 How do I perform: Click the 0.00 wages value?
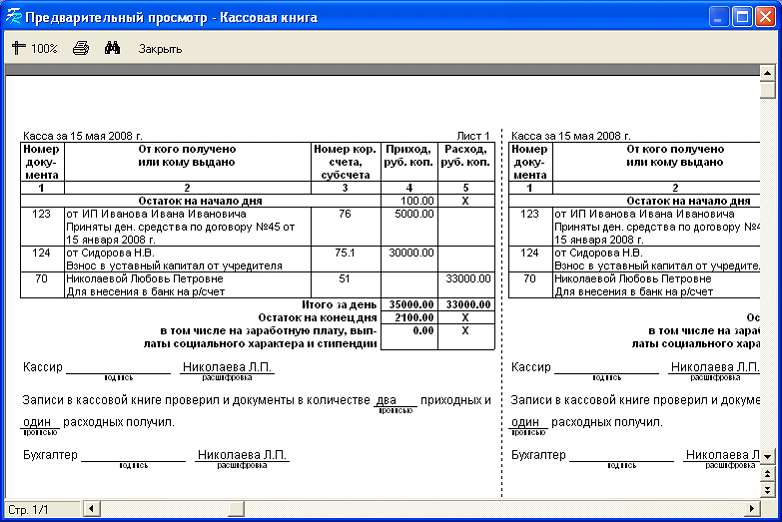(423, 331)
